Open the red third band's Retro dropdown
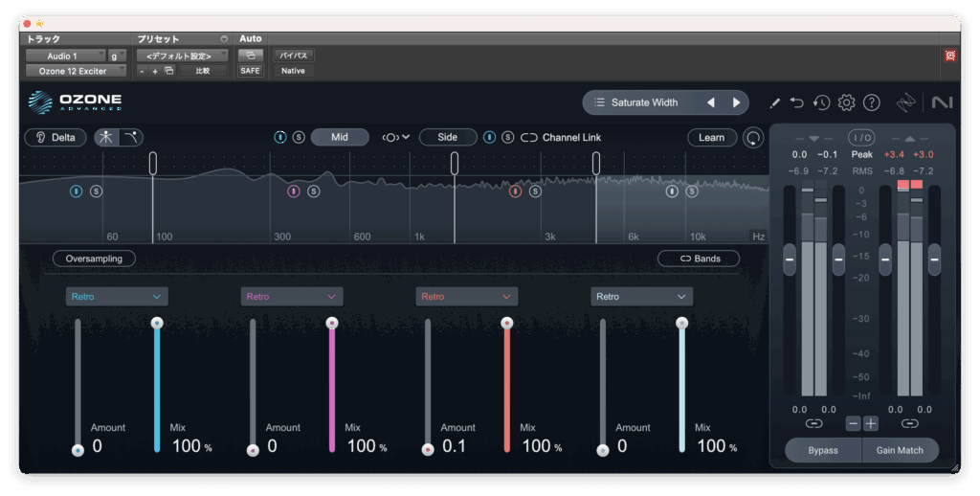The image size is (980, 496). click(467, 297)
